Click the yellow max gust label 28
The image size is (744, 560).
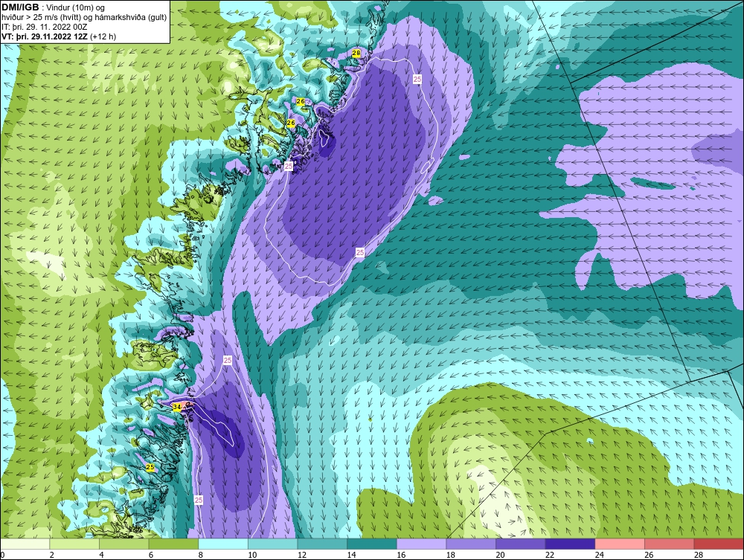click(x=356, y=54)
